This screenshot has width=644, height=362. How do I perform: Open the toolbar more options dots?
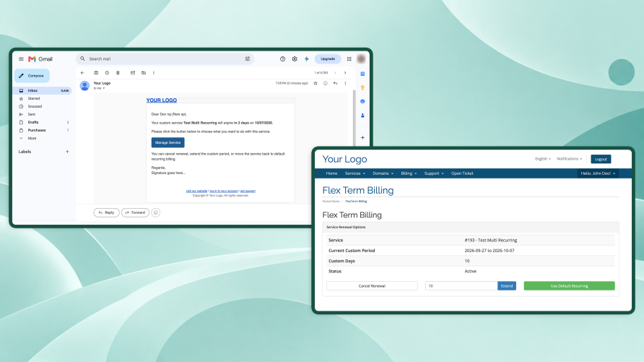click(154, 73)
